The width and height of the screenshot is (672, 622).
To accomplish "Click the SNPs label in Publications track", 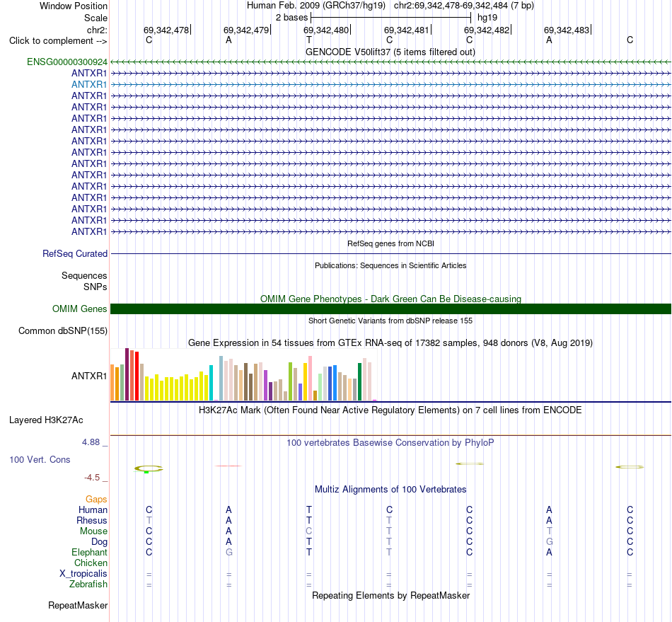I will [95, 287].
